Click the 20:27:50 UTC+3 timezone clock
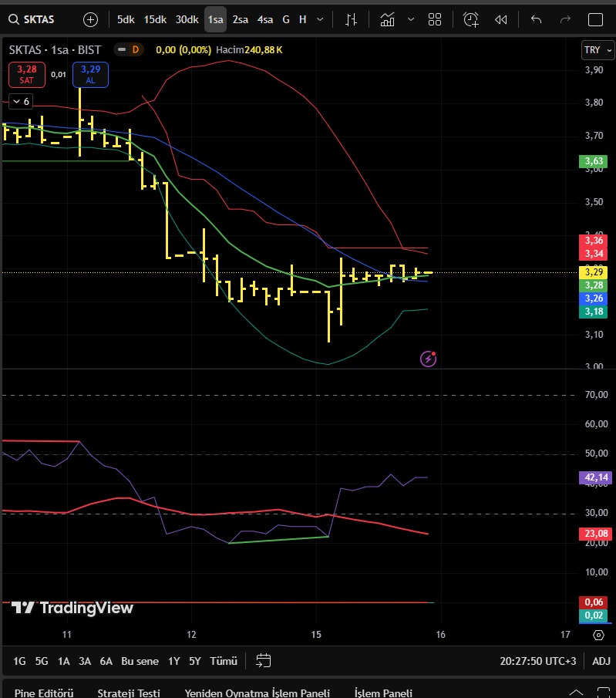Screen dimensions: 616x698 click(x=537, y=661)
